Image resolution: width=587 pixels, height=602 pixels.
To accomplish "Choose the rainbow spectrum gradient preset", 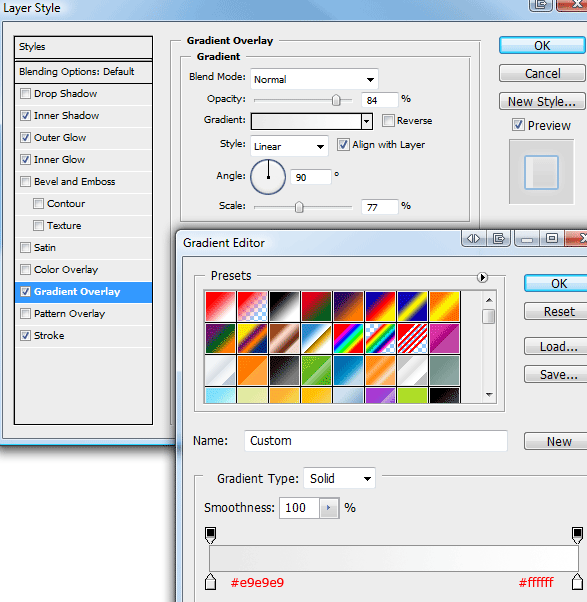I will click(x=348, y=338).
